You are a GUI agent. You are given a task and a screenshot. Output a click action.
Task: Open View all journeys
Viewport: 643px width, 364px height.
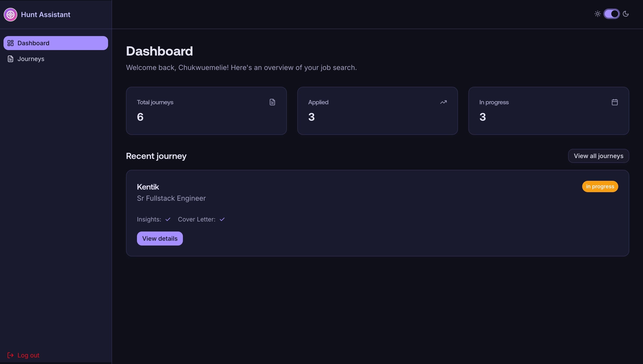(x=598, y=156)
